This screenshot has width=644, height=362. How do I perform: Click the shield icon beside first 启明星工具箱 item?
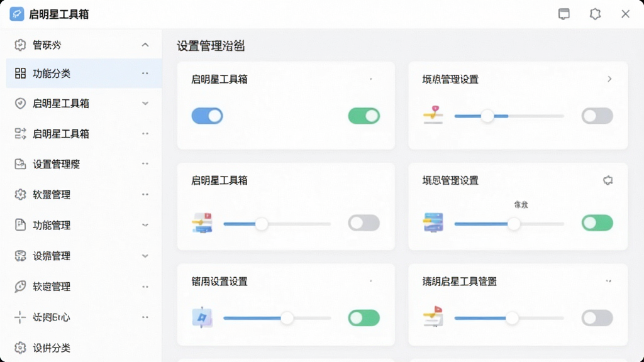pos(20,104)
